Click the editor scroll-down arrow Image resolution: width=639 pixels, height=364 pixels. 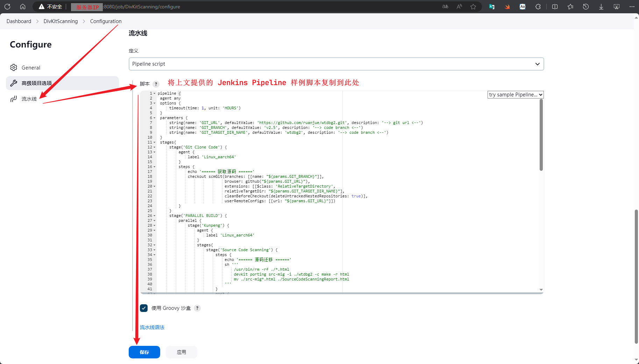[541, 290]
